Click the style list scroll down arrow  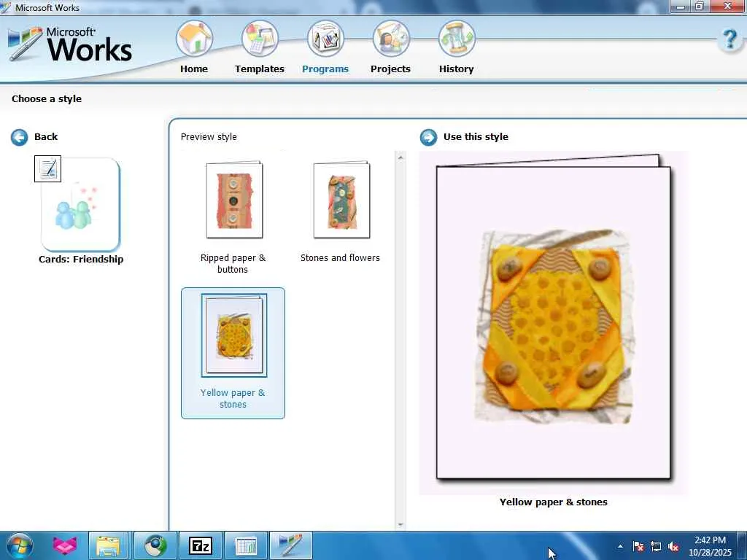tap(400, 524)
